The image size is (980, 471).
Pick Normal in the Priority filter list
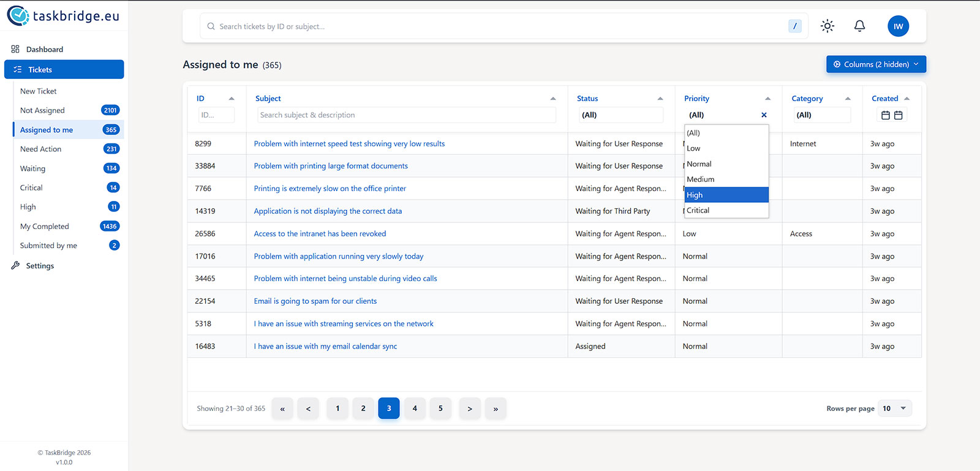(726, 164)
